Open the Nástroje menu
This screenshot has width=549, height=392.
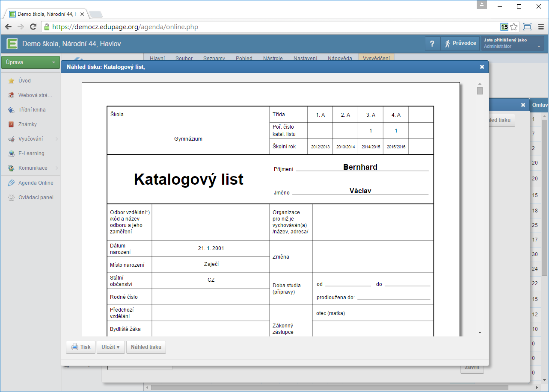273,58
